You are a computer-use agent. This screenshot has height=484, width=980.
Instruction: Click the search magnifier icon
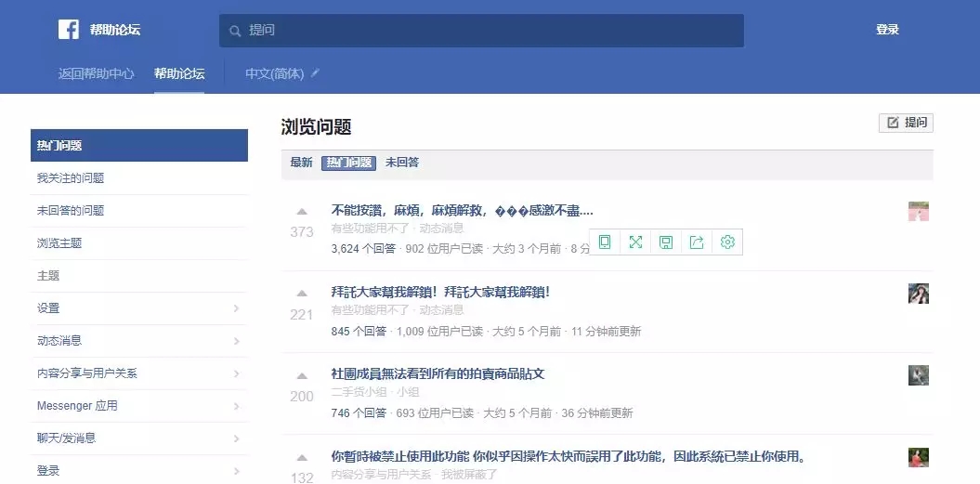point(235,31)
